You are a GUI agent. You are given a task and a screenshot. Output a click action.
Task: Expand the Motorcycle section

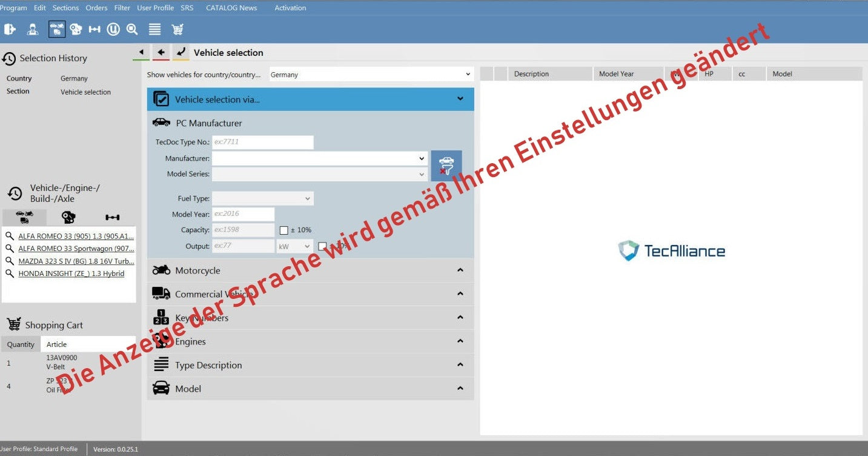tap(310, 270)
